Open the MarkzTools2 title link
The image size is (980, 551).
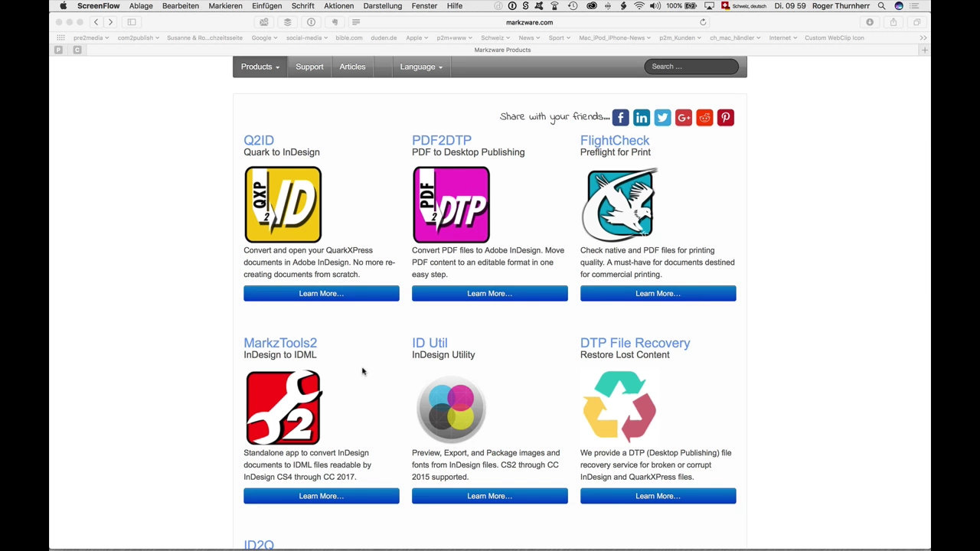[280, 343]
